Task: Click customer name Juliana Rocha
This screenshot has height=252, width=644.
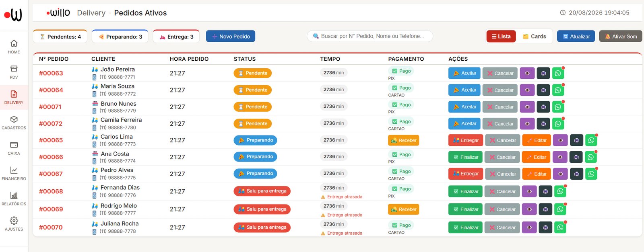Action: pyautogui.click(x=120, y=224)
